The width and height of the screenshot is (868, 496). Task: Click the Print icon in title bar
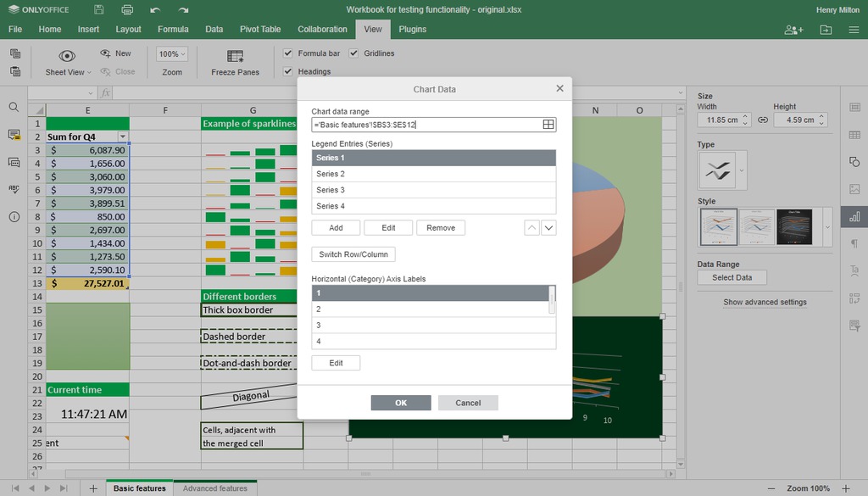tap(127, 9)
